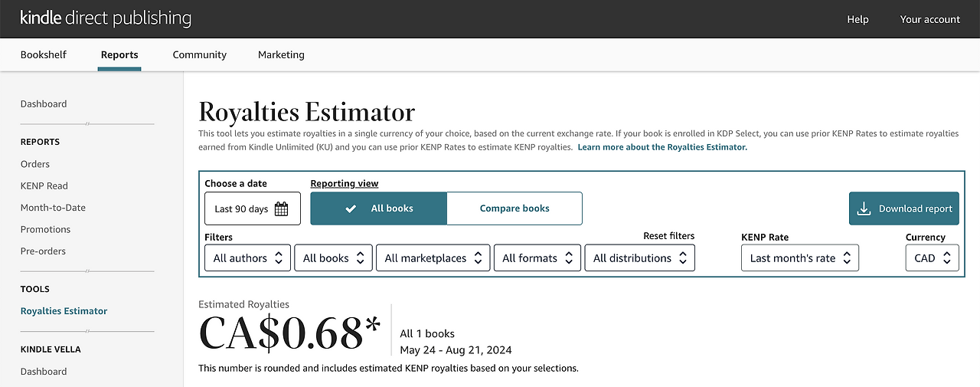Change the CAD currency dropdown
This screenshot has height=387, width=980.
(932, 258)
